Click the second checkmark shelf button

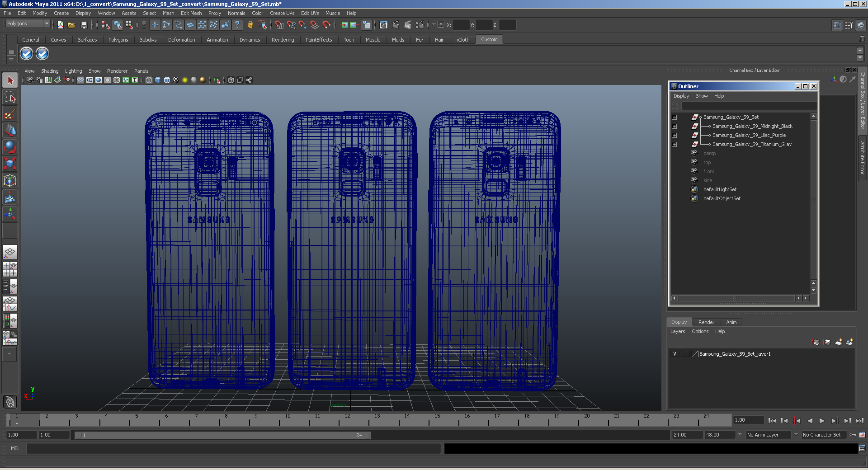tap(42, 54)
